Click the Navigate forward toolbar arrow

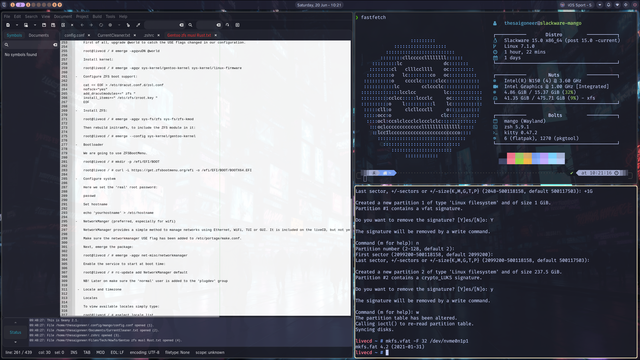coord(91,25)
